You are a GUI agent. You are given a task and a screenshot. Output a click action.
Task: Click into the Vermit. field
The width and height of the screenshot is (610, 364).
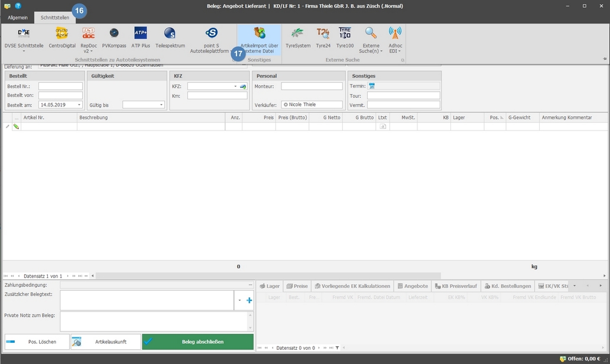coord(404,105)
